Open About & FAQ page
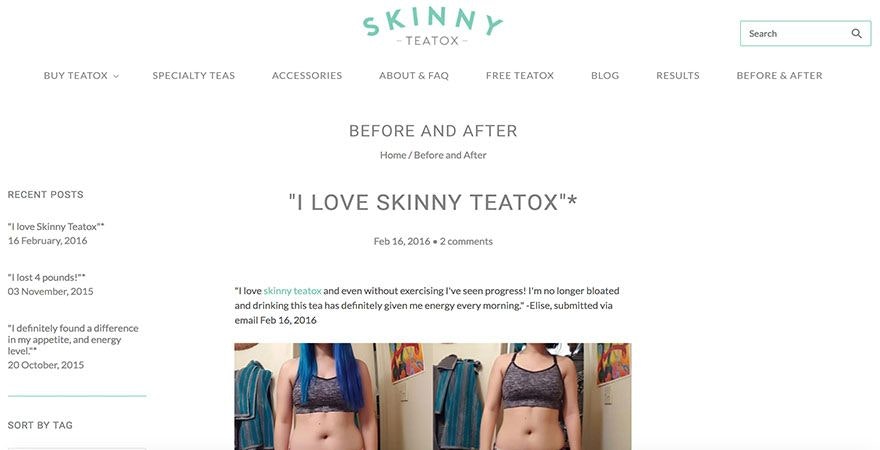 414,76
